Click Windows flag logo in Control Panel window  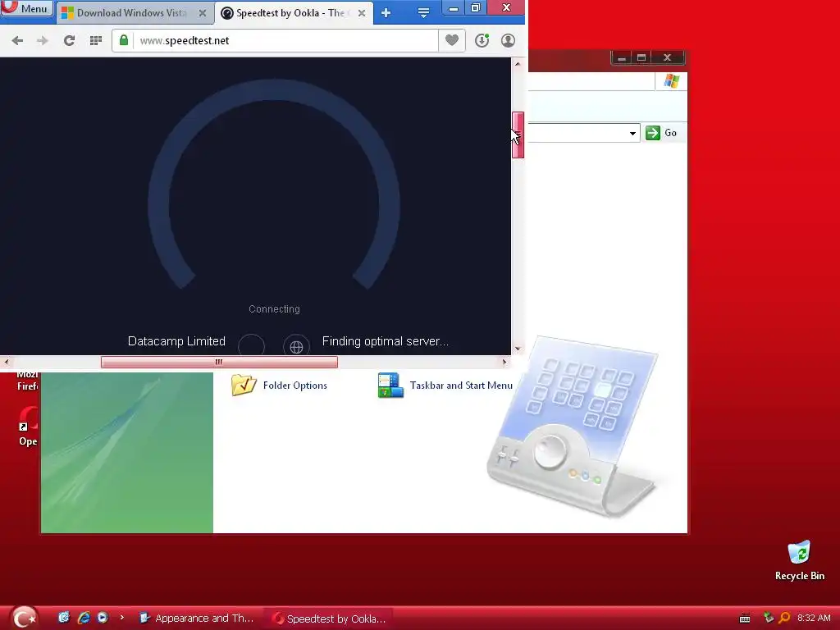pyautogui.click(x=671, y=81)
